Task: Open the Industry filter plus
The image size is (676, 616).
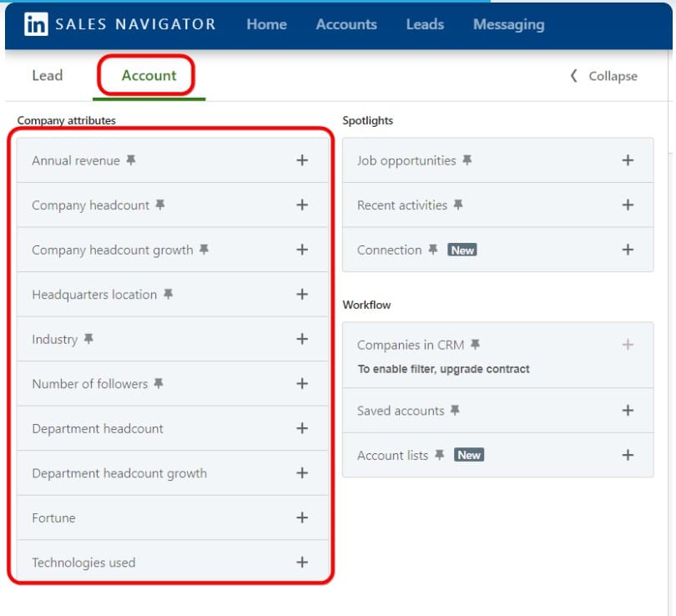Action: (x=302, y=339)
